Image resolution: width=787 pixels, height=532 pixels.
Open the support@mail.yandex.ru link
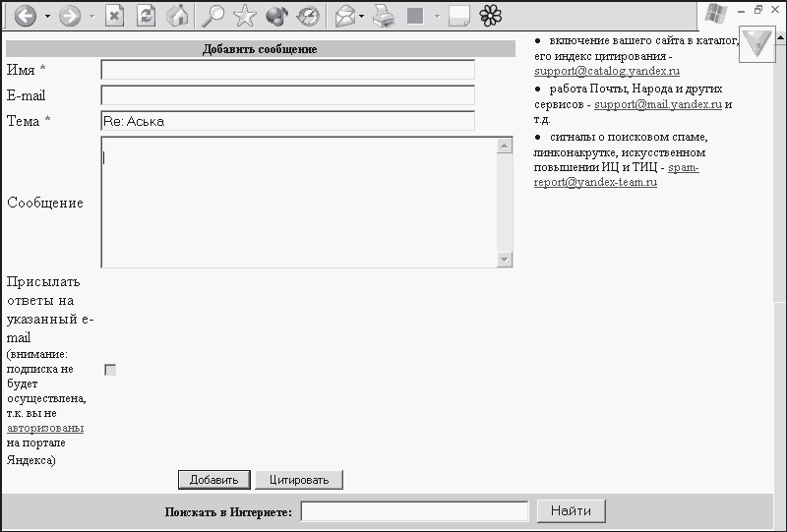[x=658, y=104]
